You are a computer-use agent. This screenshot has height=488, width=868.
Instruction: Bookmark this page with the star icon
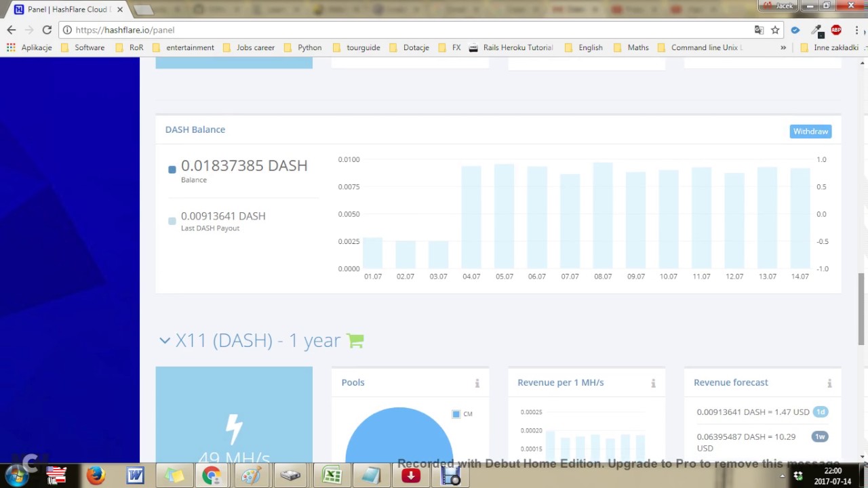pos(775,30)
